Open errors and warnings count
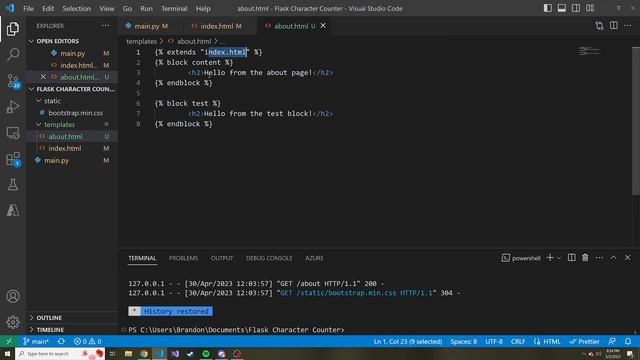The height and width of the screenshot is (360, 640). click(87, 341)
